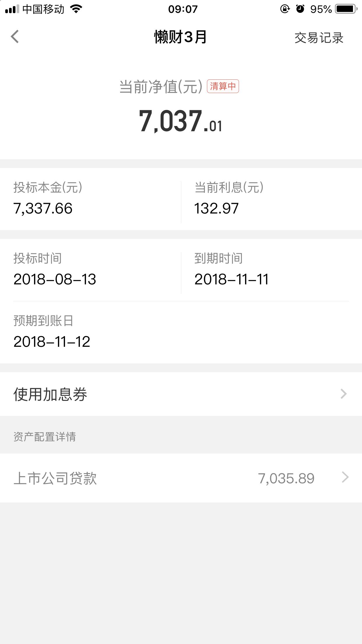This screenshot has width=362, height=644.
Task: Open the 上市公司贷款 asset row
Action: [55, 478]
